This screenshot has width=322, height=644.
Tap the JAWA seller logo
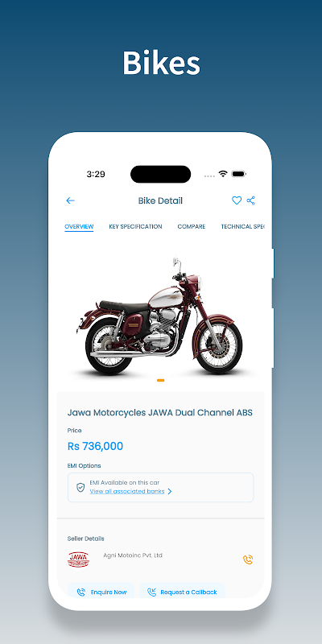78,559
